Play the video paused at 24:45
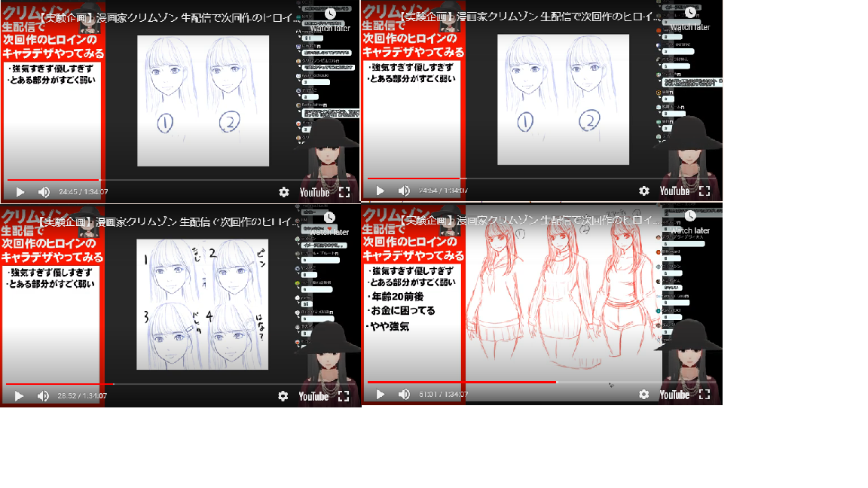This screenshot has height=488, width=868. (20, 192)
